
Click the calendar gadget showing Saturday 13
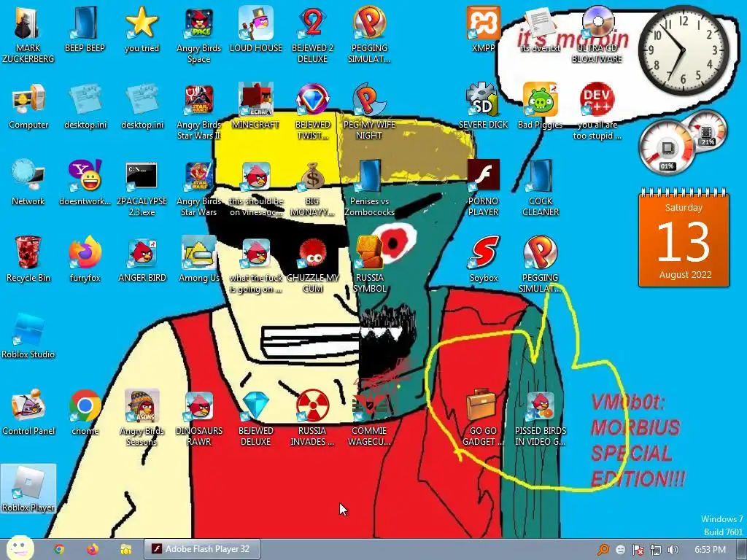tap(684, 238)
